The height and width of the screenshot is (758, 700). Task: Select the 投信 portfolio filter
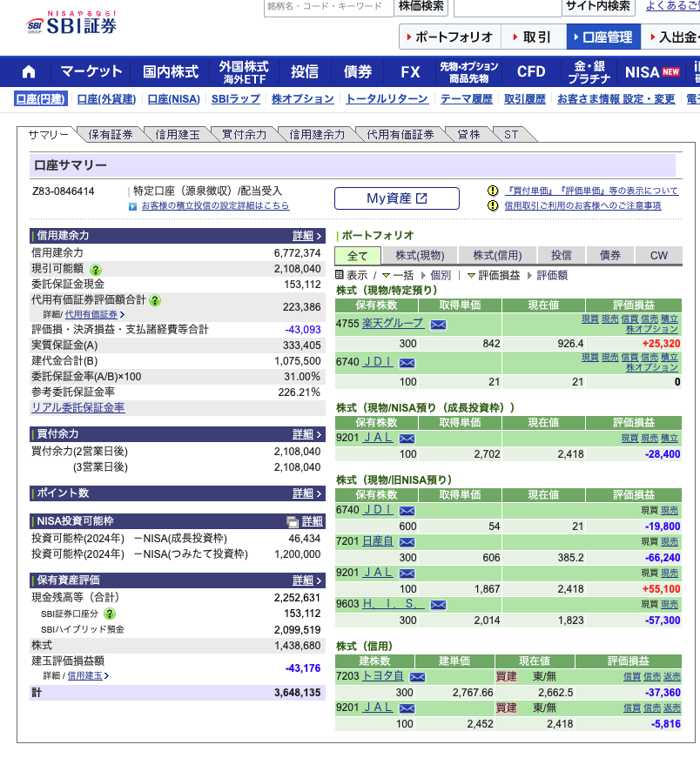pos(562,255)
